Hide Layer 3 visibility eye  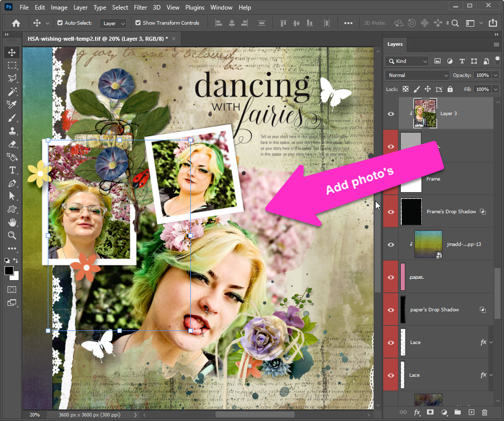click(x=391, y=114)
